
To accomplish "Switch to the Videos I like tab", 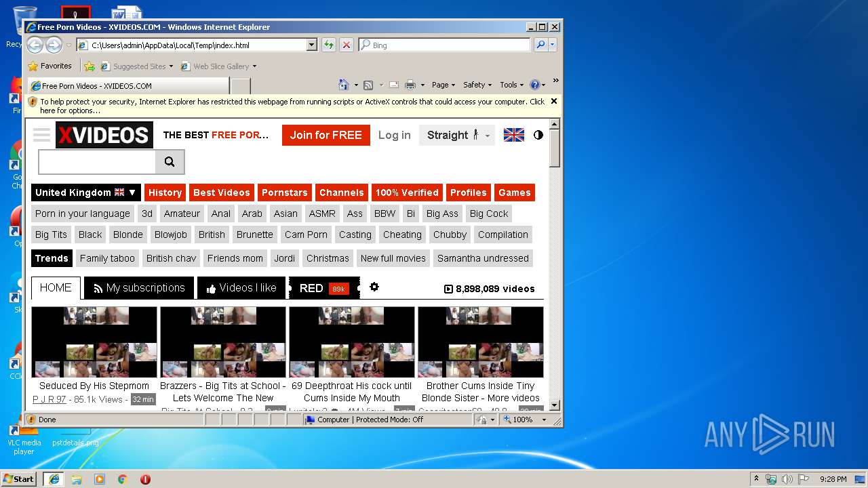I will click(x=241, y=288).
